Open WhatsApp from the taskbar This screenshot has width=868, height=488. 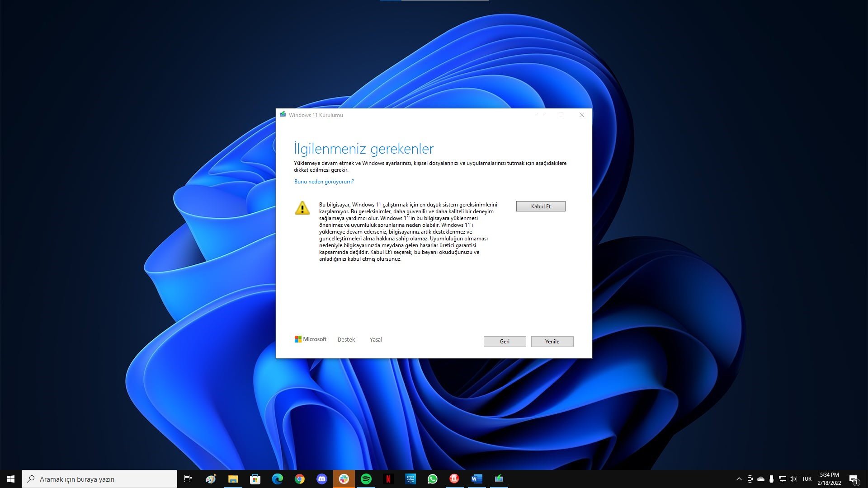point(433,479)
